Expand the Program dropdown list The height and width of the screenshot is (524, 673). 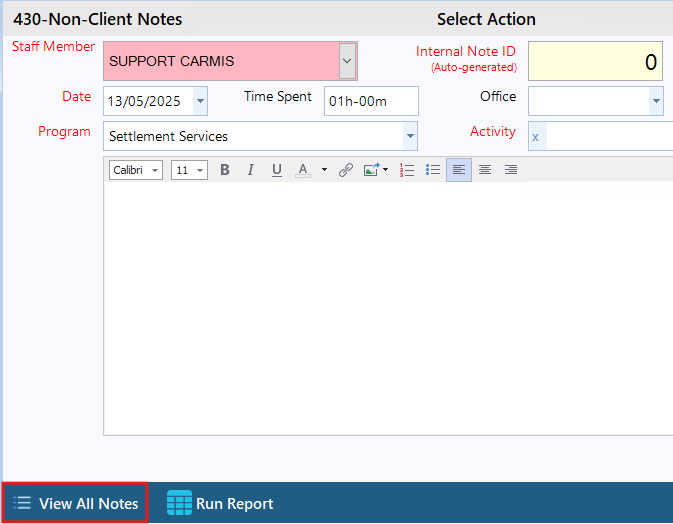tap(410, 136)
